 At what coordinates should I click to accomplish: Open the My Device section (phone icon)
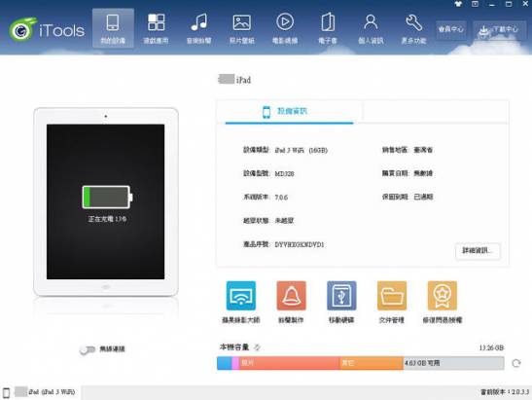(x=113, y=28)
